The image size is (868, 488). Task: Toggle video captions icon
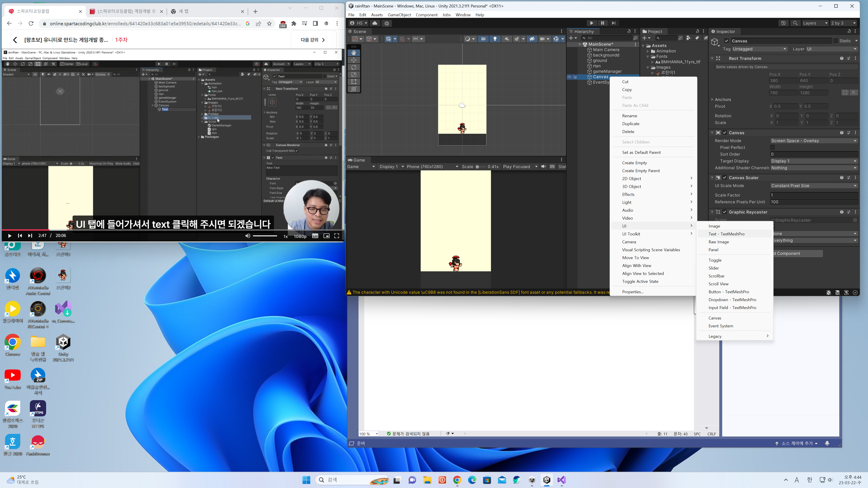coord(315,236)
